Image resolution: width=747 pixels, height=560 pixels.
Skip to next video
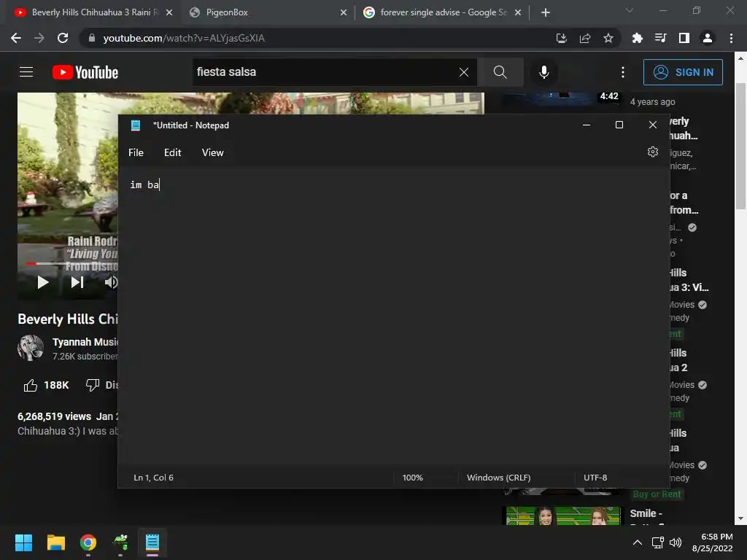click(x=77, y=282)
